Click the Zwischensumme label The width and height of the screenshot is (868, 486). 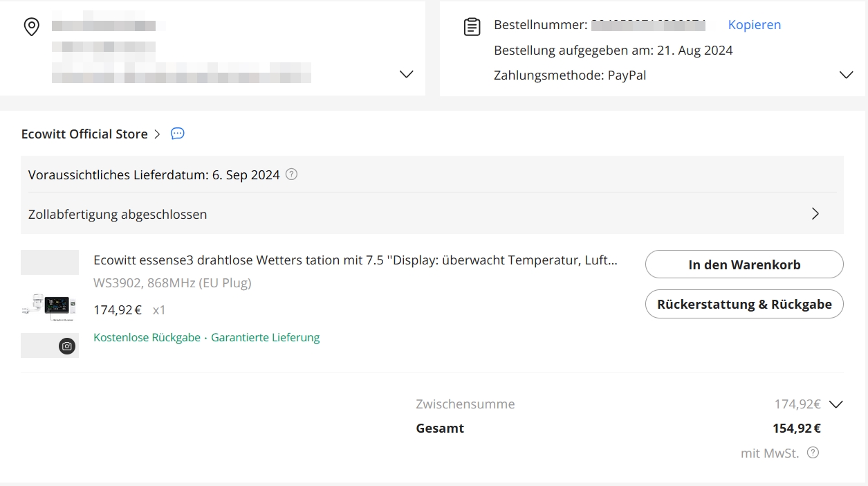point(465,404)
